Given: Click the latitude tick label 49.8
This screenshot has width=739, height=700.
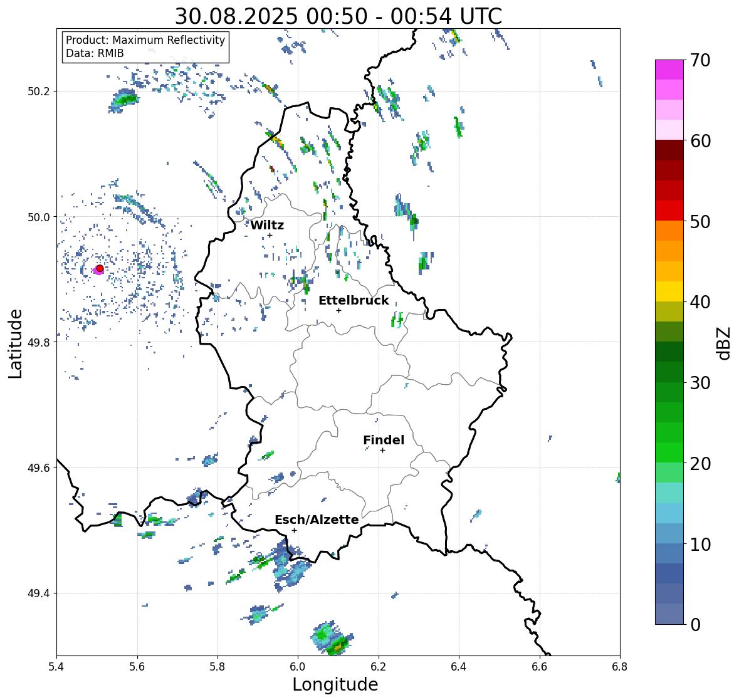Looking at the screenshot, I should [39, 342].
